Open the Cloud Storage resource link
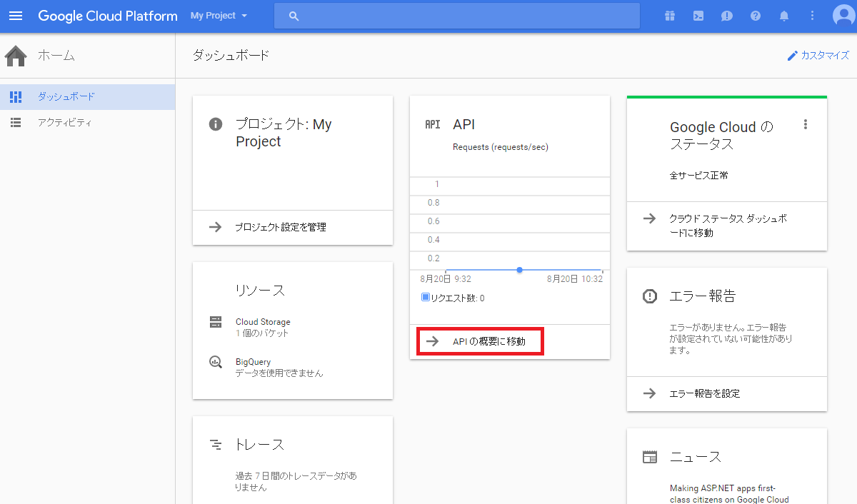 point(263,322)
